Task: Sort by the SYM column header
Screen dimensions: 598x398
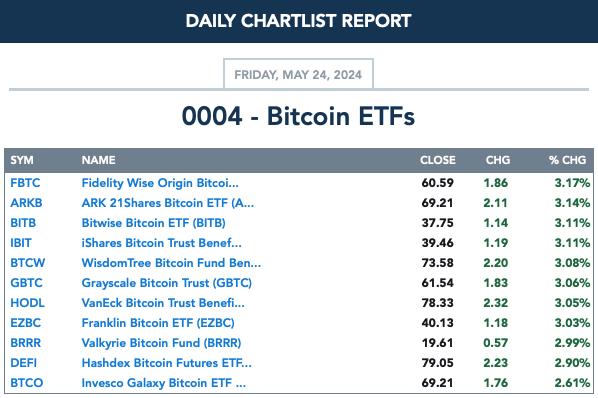Action: click(22, 160)
